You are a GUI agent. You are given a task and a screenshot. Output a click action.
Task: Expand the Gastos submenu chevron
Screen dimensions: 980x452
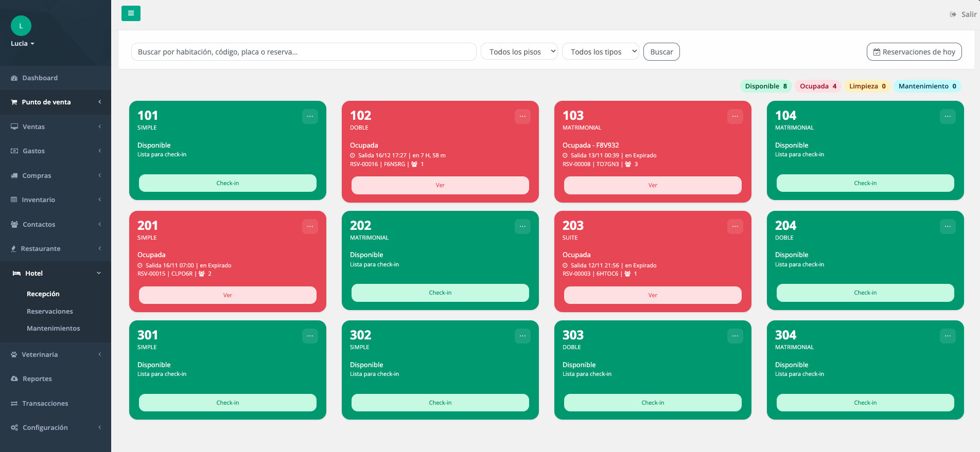tap(100, 151)
